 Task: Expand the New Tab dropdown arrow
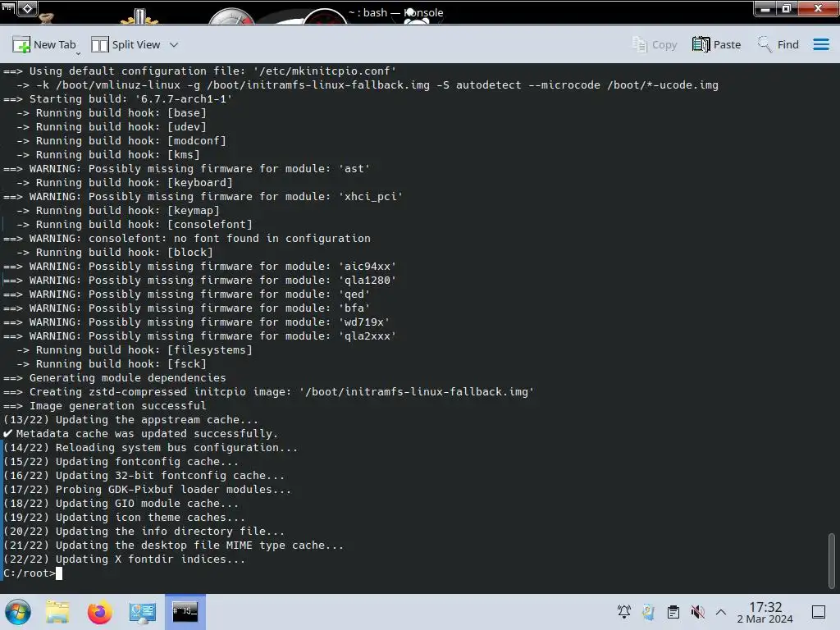78,53
